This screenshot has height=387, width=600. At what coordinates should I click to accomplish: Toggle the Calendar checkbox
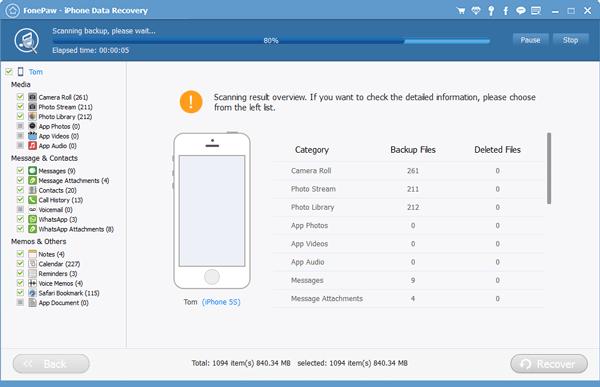coord(20,264)
